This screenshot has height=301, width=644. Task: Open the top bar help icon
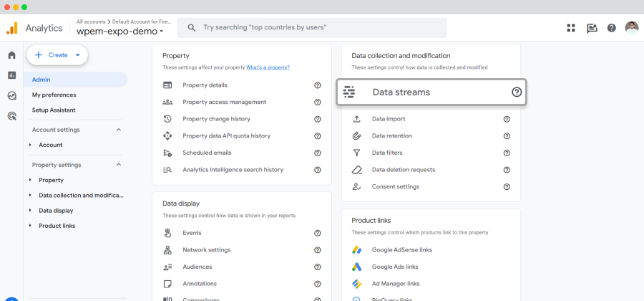pyautogui.click(x=612, y=28)
